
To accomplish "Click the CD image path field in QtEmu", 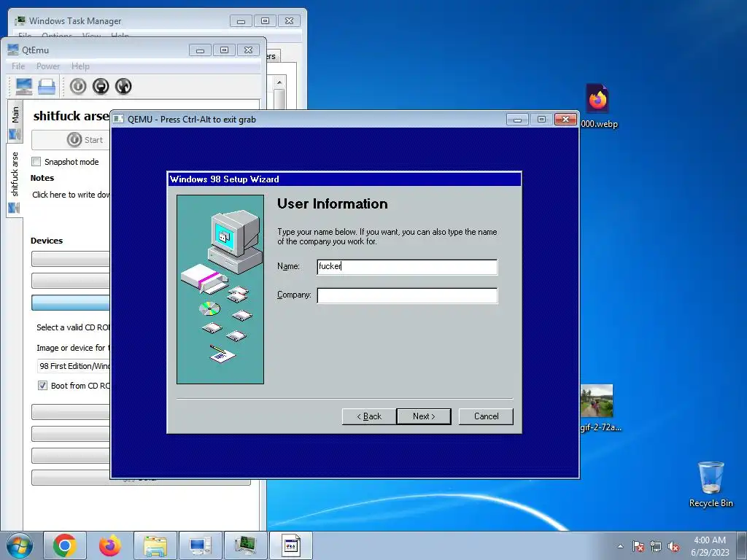I will [x=74, y=366].
